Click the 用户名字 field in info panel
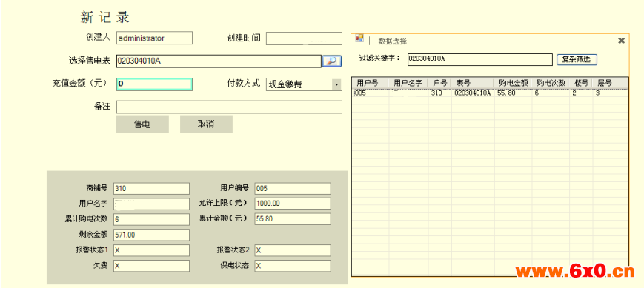The height and width of the screenshot is (288, 644). [152, 204]
